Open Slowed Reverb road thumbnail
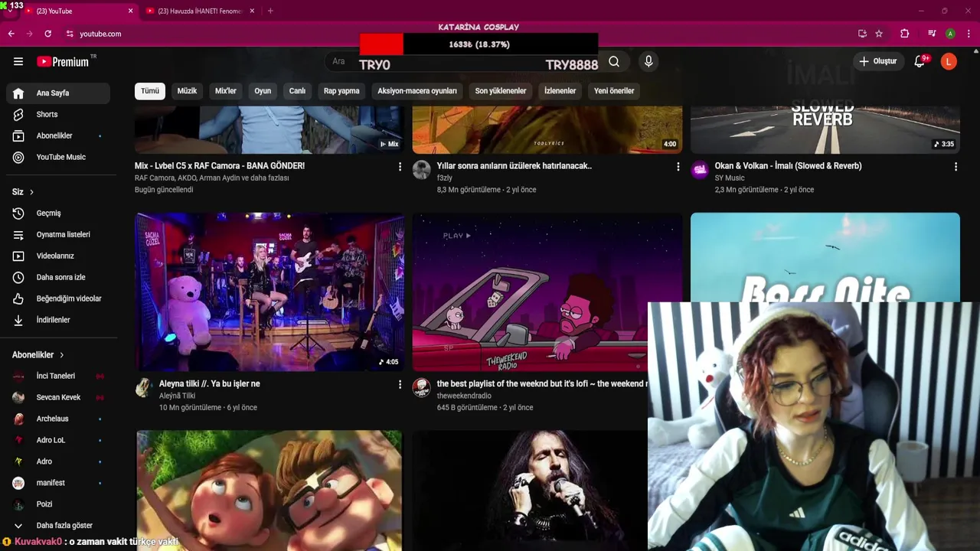 tap(825, 130)
